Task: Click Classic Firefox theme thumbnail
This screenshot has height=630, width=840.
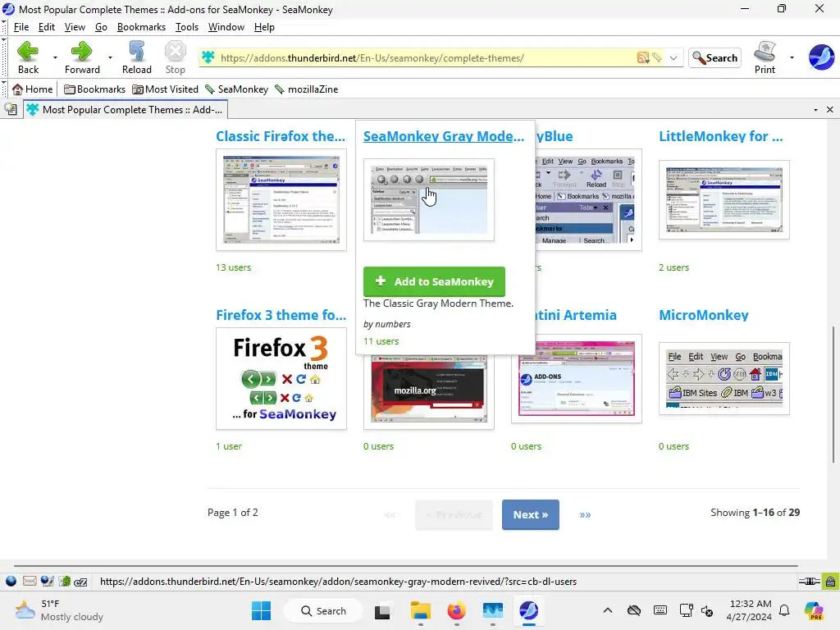Action: (281, 200)
